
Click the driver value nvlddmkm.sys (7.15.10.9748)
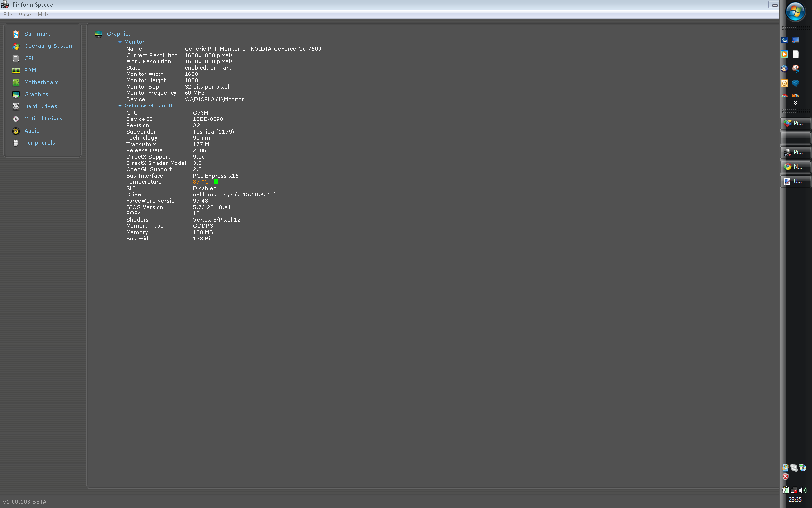pos(234,195)
